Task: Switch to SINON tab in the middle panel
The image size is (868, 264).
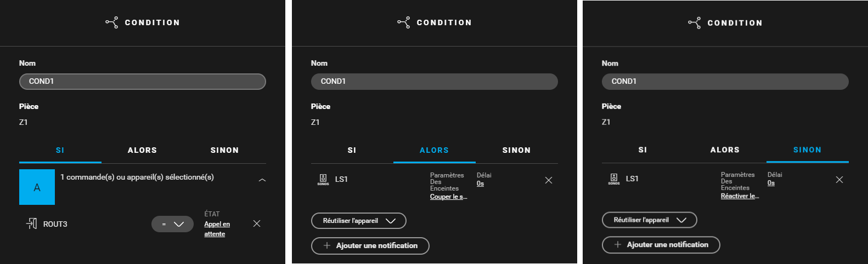Action: 517,150
